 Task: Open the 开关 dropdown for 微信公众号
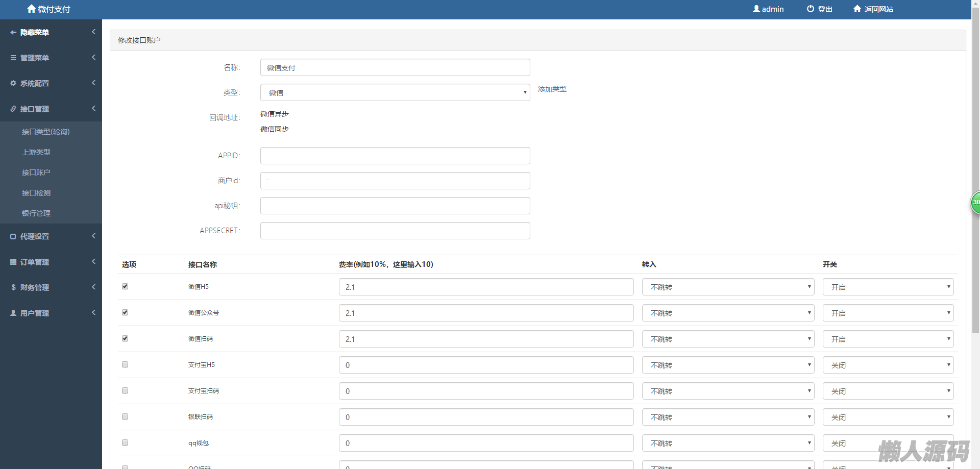point(888,313)
